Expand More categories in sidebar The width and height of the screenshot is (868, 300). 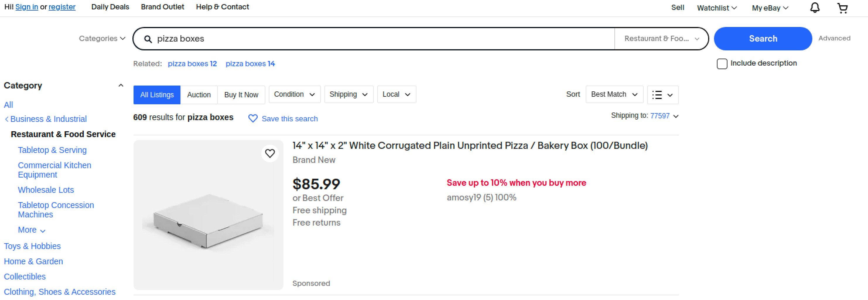[x=31, y=230]
